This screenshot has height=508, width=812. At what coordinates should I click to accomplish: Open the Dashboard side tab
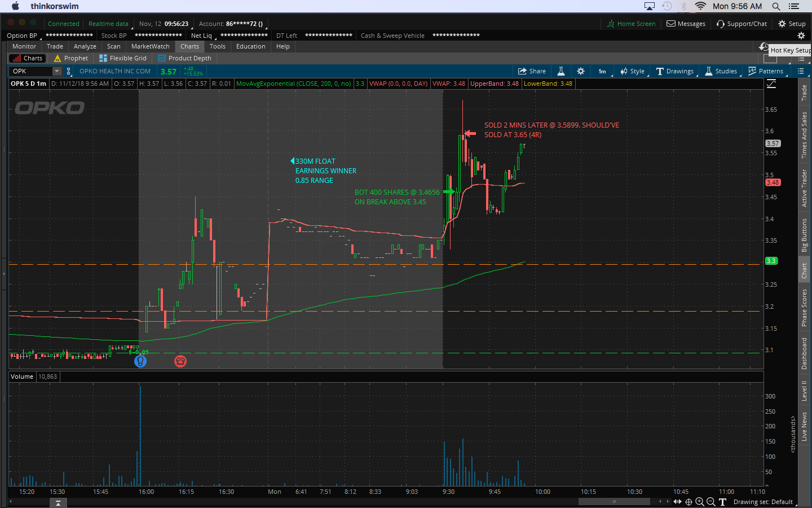805,353
